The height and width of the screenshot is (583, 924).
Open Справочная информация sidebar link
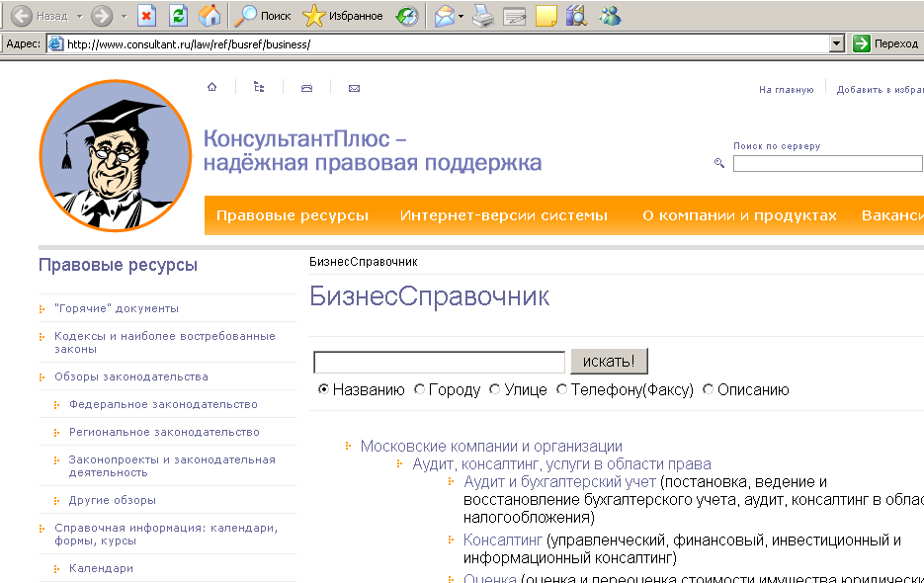tap(166, 534)
